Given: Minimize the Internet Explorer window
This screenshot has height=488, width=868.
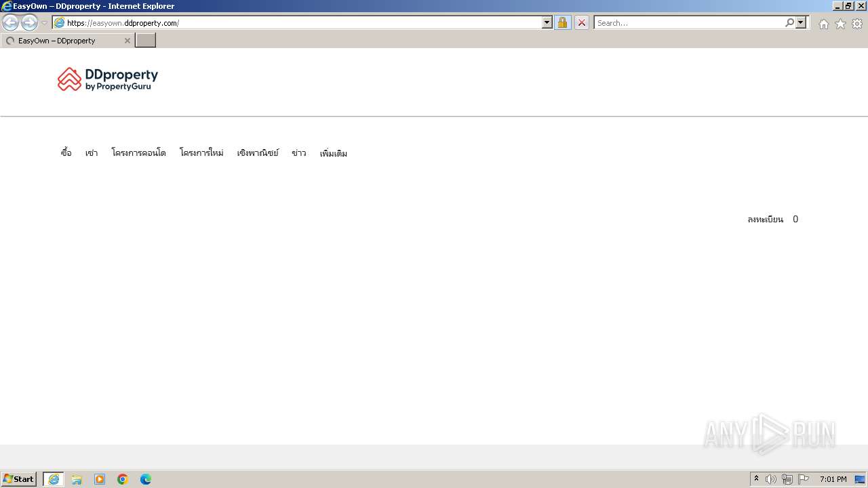Looking at the screenshot, I should click(x=837, y=6).
